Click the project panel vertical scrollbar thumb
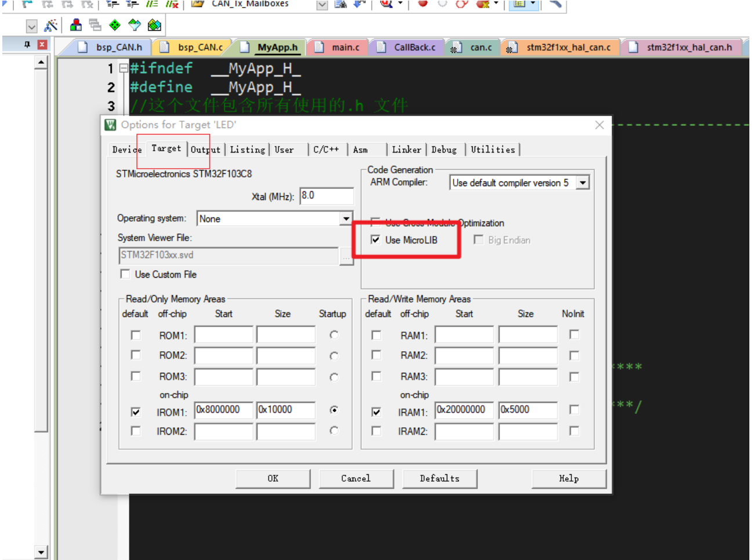This screenshot has width=754, height=560. coord(41,250)
